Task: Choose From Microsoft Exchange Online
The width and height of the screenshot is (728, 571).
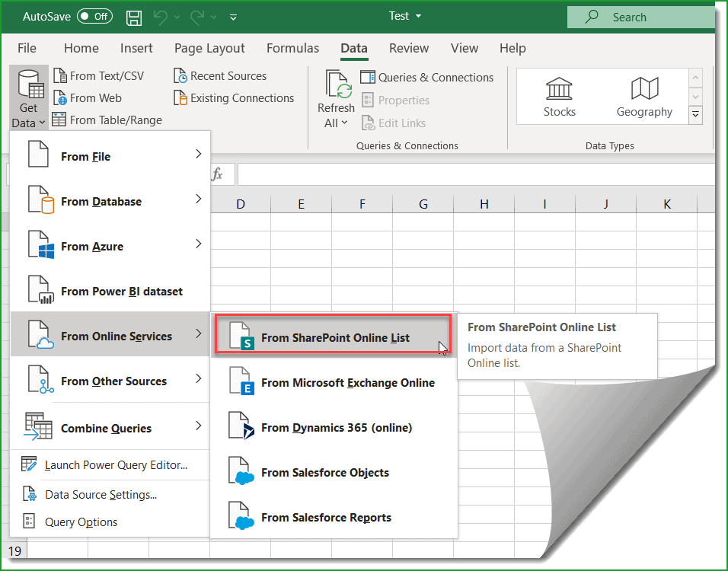Action: click(334, 382)
